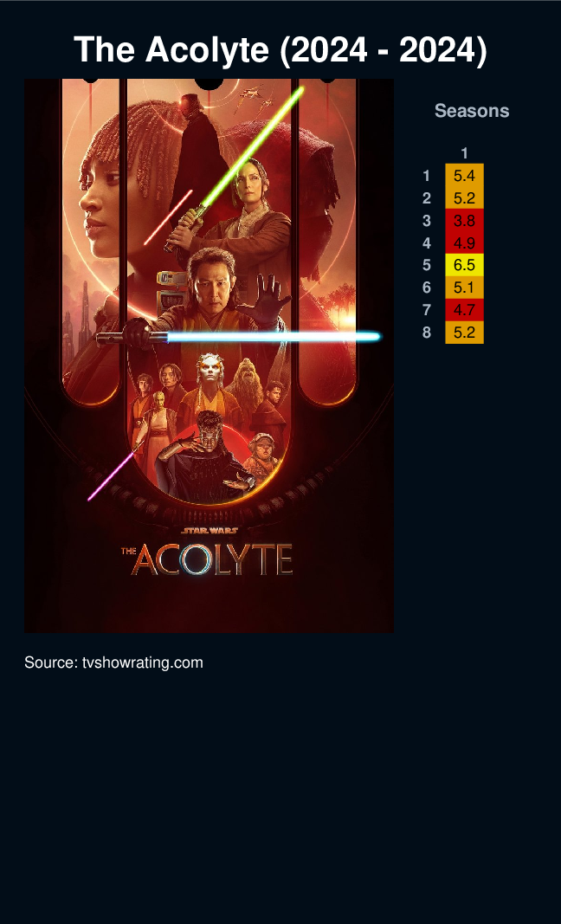Screen dimensions: 561x924
Task: Click the Source: tvshowrating.com text
Action: [x=113, y=662]
